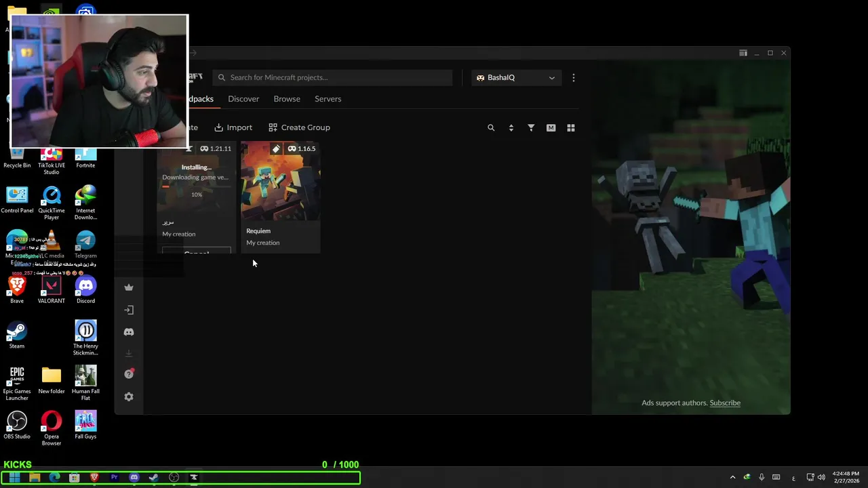
Task: Open Opera Browser desktop icon
Action: point(52,428)
